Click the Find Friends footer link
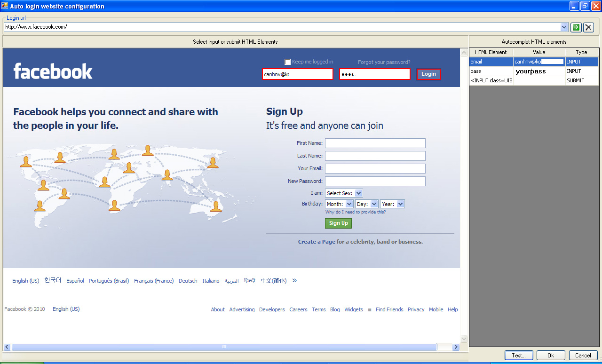This screenshot has height=364, width=602. (x=389, y=309)
